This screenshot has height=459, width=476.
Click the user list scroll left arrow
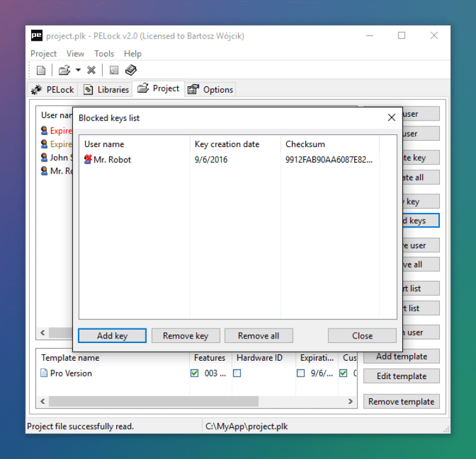(43, 333)
